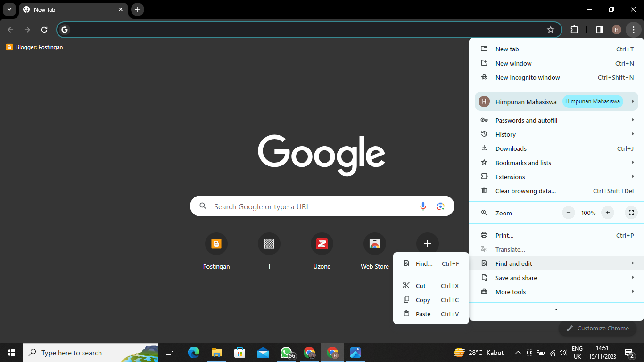
Task: Open the Extensions puzzle icon in toolbar
Action: (574, 30)
